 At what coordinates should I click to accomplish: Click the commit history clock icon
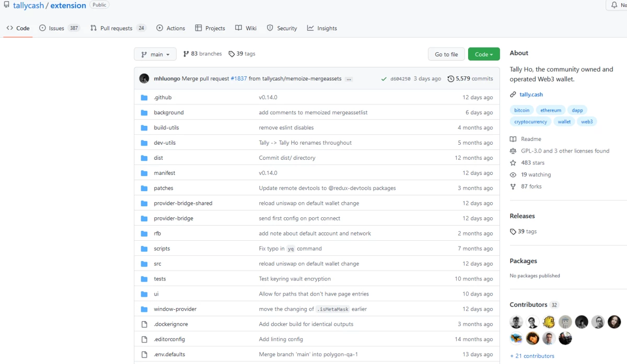pyautogui.click(x=451, y=79)
